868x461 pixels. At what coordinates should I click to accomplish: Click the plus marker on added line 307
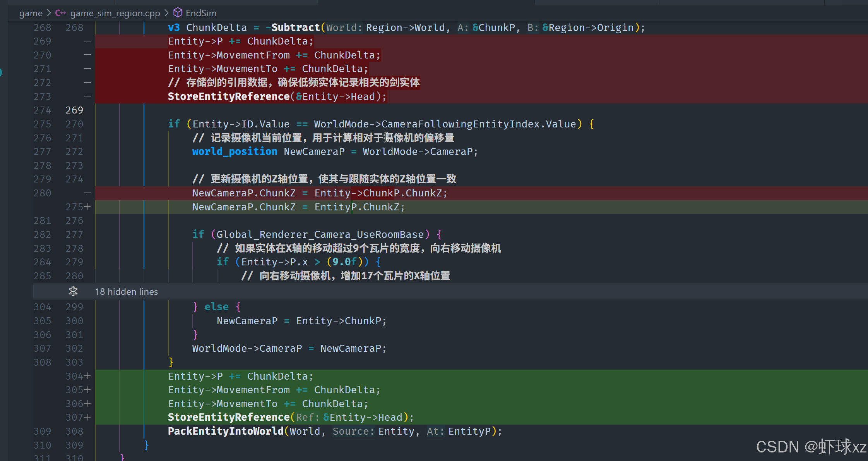pos(87,417)
